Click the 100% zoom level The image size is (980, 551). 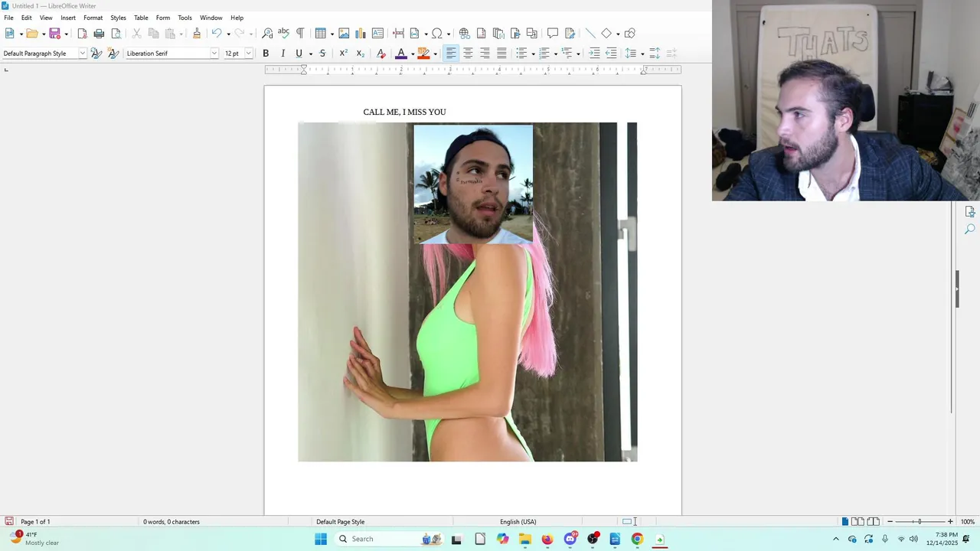[968, 522]
